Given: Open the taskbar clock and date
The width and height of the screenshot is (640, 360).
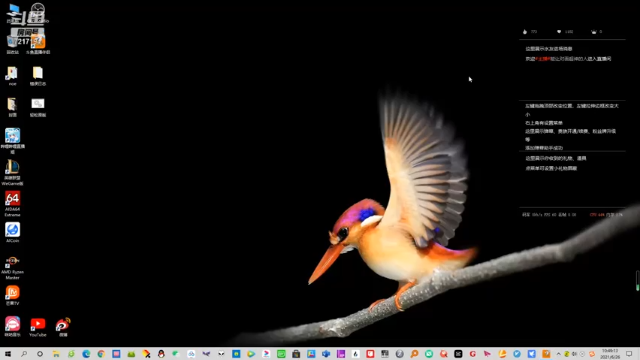Looking at the screenshot, I should pyautogui.click(x=610, y=354).
